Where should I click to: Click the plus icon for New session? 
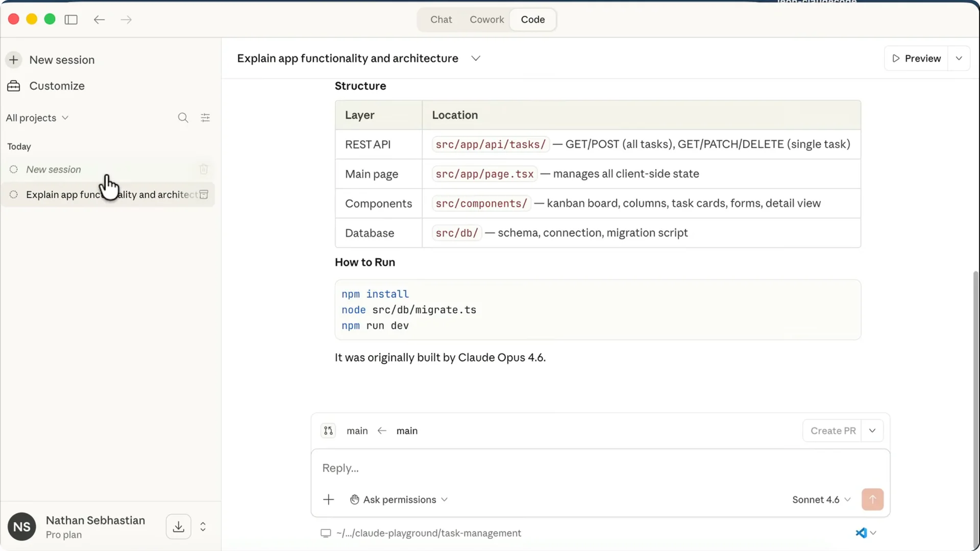coord(14,60)
